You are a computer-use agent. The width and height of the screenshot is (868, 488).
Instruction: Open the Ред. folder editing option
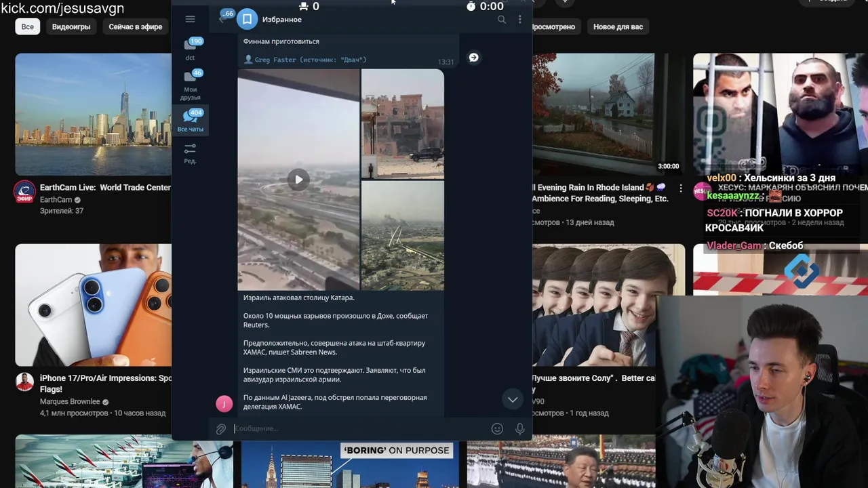[x=191, y=153]
